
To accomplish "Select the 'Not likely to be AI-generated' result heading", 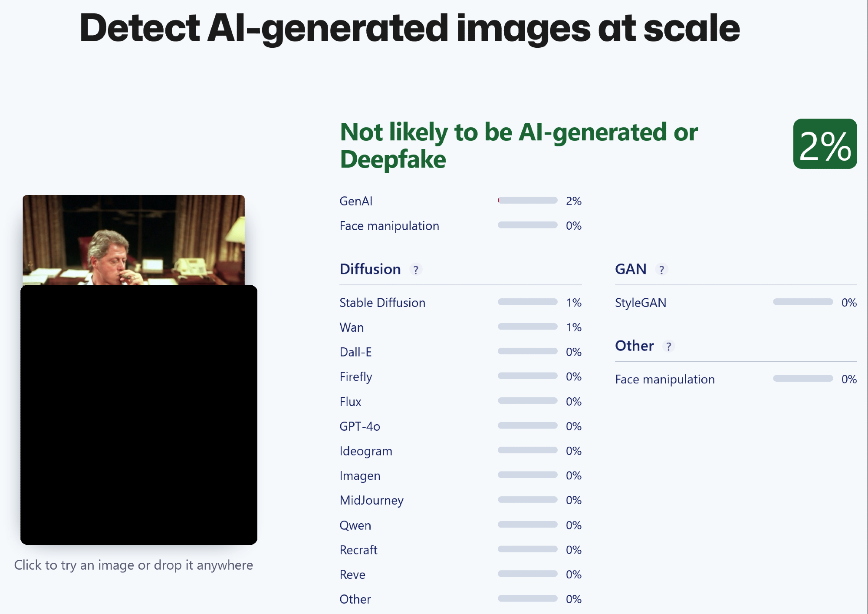I will coord(519,145).
